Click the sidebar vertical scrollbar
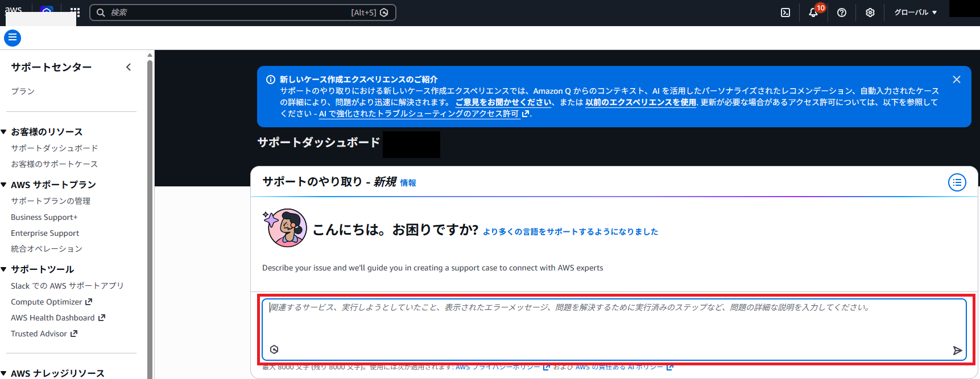The image size is (980, 379). coord(150,216)
